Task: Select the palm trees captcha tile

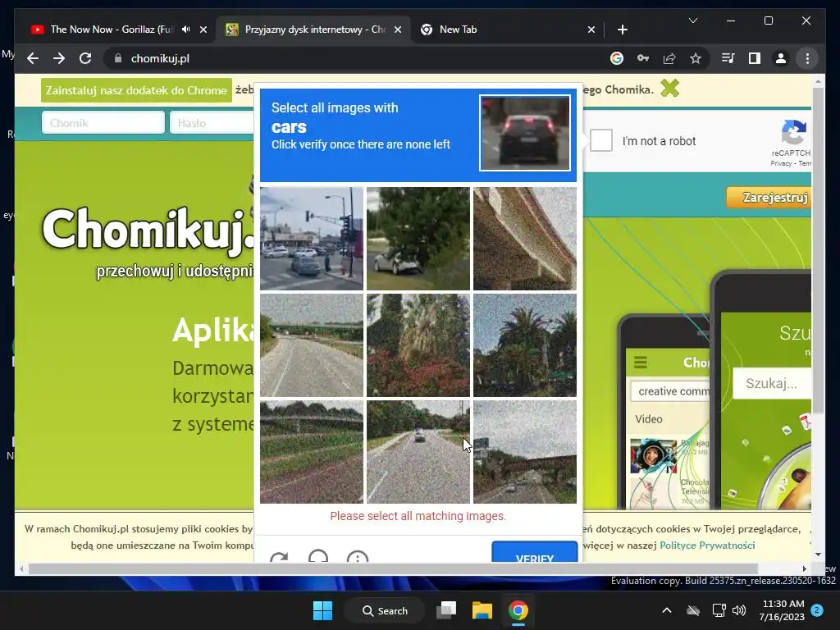Action: [525, 345]
